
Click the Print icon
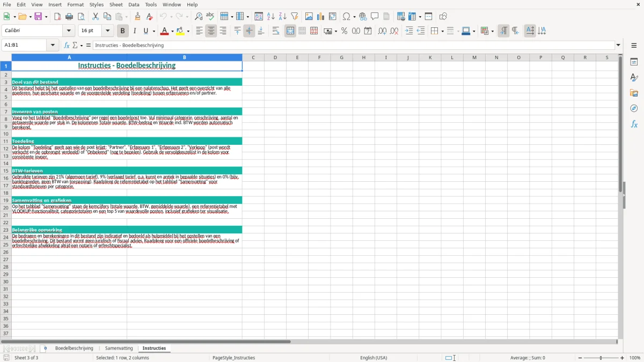click(69, 17)
